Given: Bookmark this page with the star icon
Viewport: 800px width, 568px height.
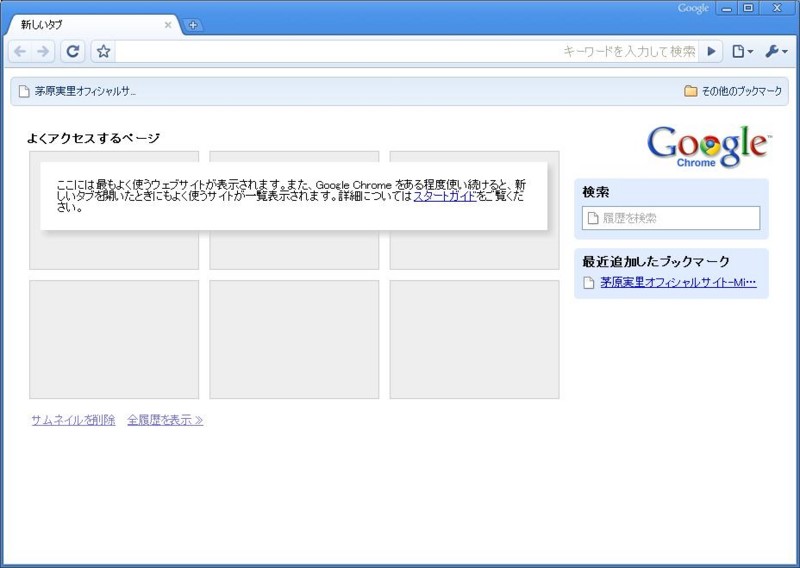Looking at the screenshot, I should (x=104, y=51).
